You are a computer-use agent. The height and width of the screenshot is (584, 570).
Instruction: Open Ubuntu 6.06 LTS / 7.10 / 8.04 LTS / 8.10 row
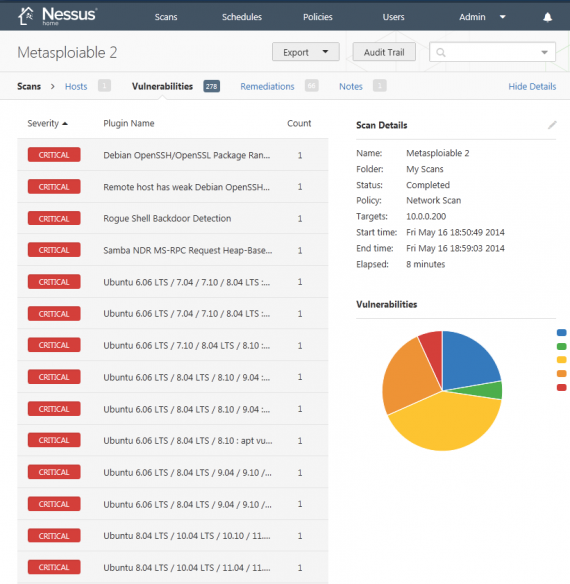[x=172, y=345]
